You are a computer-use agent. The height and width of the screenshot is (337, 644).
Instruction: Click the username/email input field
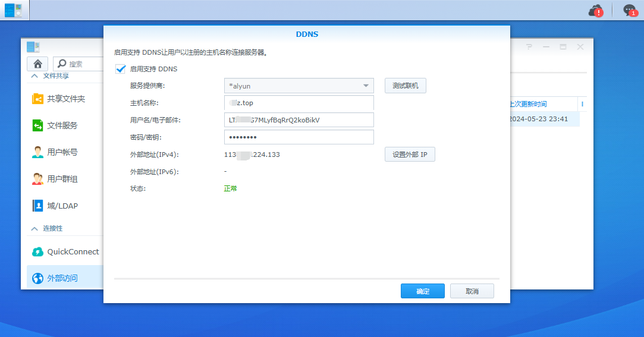(299, 120)
